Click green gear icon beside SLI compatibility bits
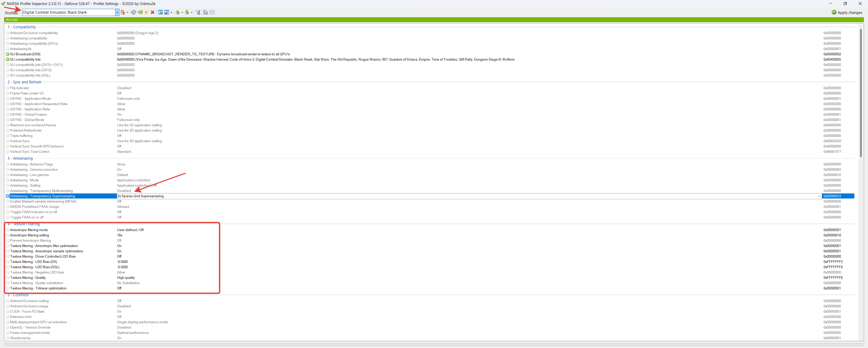The width and height of the screenshot is (868, 348). pyautogui.click(x=7, y=59)
